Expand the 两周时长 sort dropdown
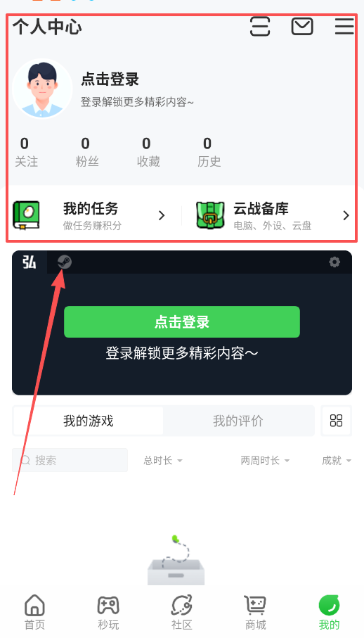This screenshot has width=364, height=638. 265,461
